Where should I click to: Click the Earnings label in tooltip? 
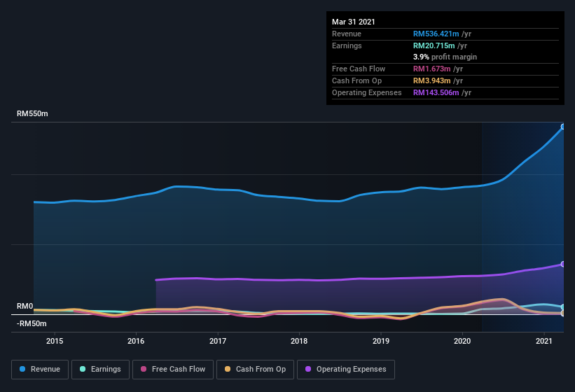(x=347, y=45)
